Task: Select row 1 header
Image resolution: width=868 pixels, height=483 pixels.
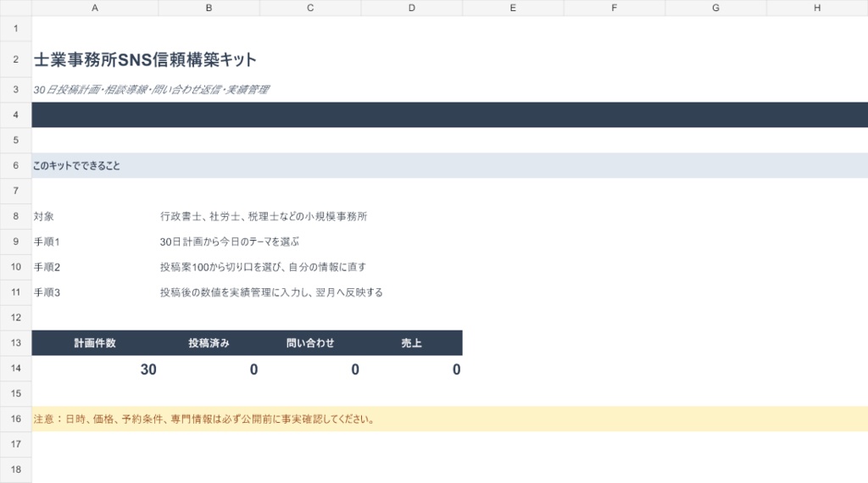Action: coord(15,28)
